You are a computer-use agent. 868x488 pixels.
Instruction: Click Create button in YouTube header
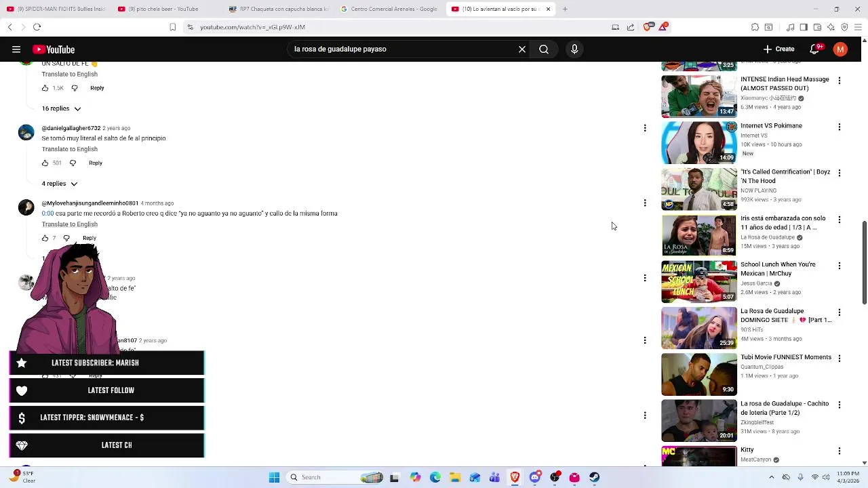[778, 49]
